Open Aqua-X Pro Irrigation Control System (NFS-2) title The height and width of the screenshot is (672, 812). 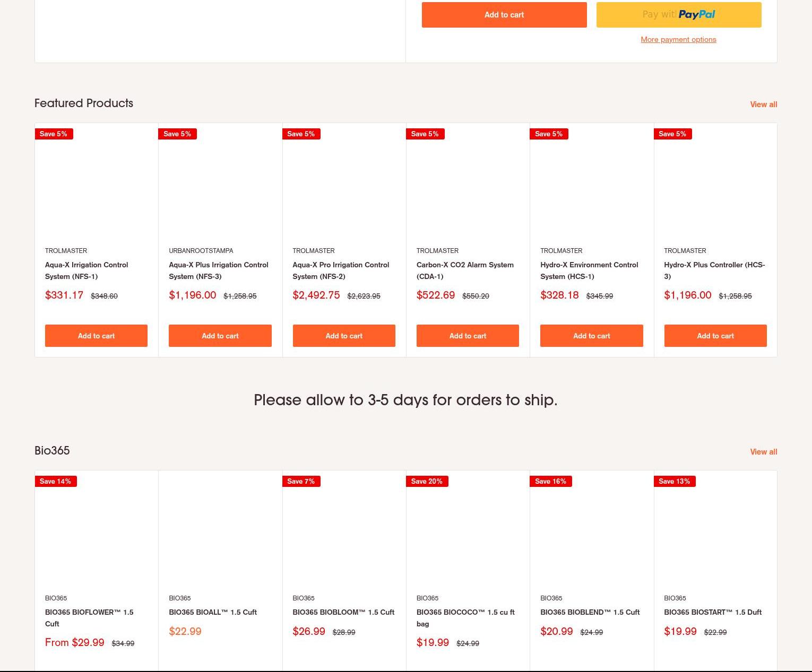click(x=341, y=270)
